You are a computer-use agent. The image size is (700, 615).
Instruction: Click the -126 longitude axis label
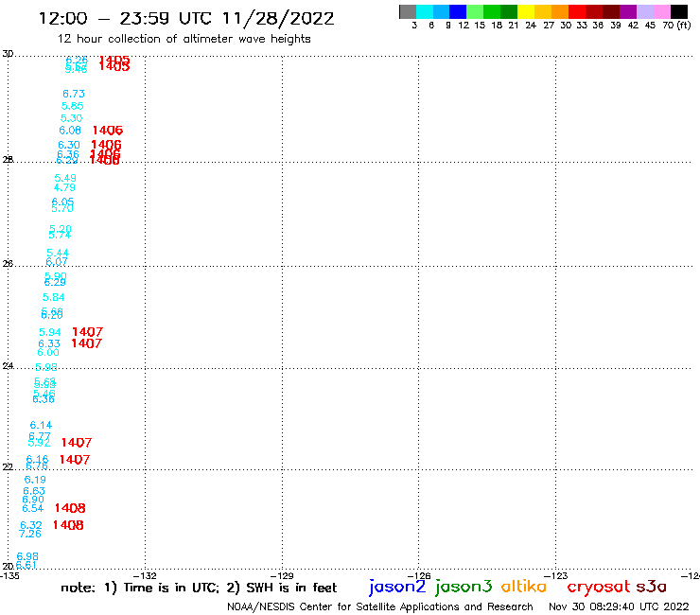(x=419, y=575)
